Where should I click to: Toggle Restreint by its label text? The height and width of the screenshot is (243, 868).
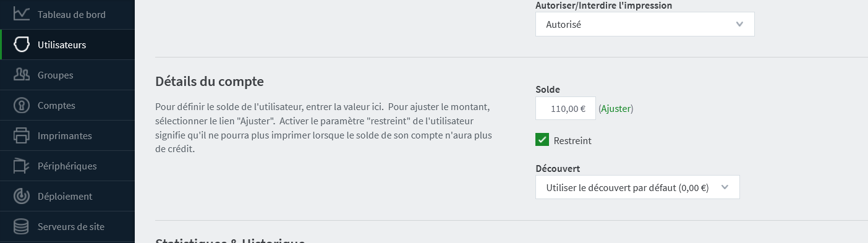pos(572,140)
